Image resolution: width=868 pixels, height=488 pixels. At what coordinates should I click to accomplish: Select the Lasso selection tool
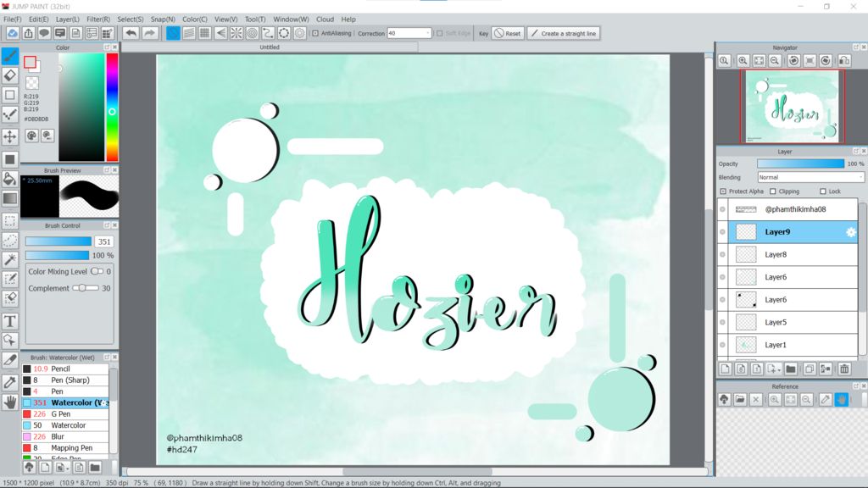[x=10, y=240]
